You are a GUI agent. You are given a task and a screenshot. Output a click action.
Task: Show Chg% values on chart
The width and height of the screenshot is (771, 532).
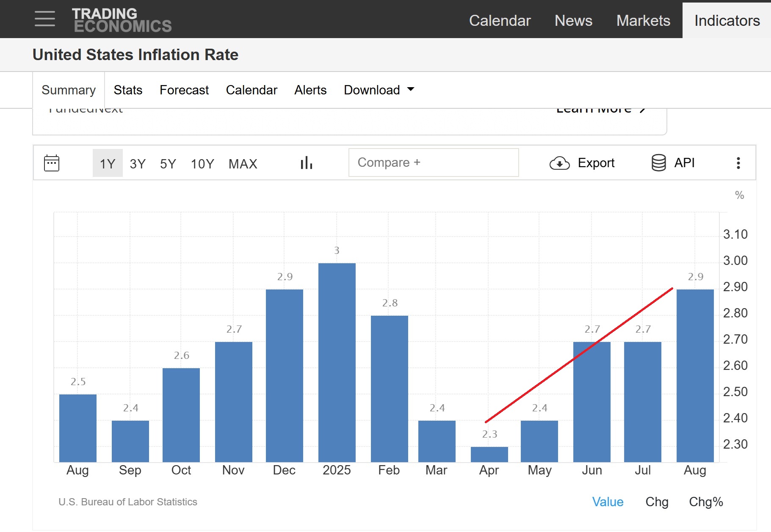pyautogui.click(x=706, y=502)
